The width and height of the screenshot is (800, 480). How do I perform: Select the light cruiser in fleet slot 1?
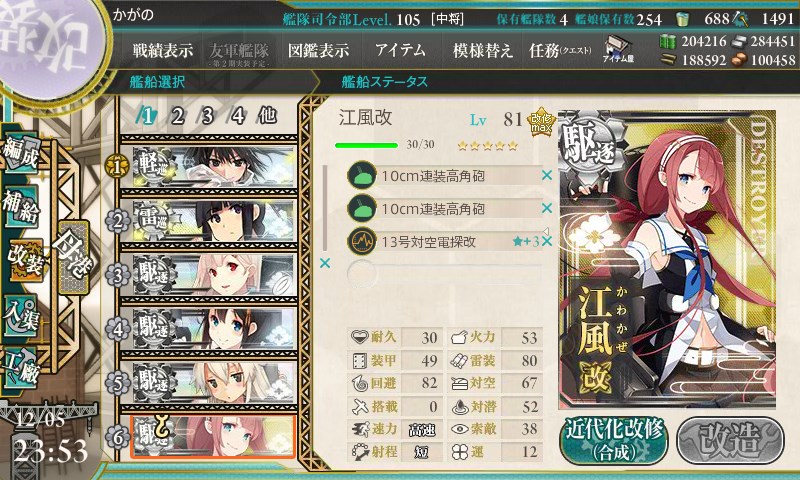[x=213, y=166]
